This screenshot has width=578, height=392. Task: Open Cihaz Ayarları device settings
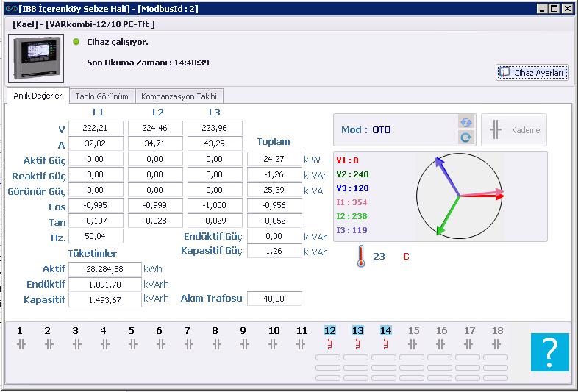click(532, 72)
